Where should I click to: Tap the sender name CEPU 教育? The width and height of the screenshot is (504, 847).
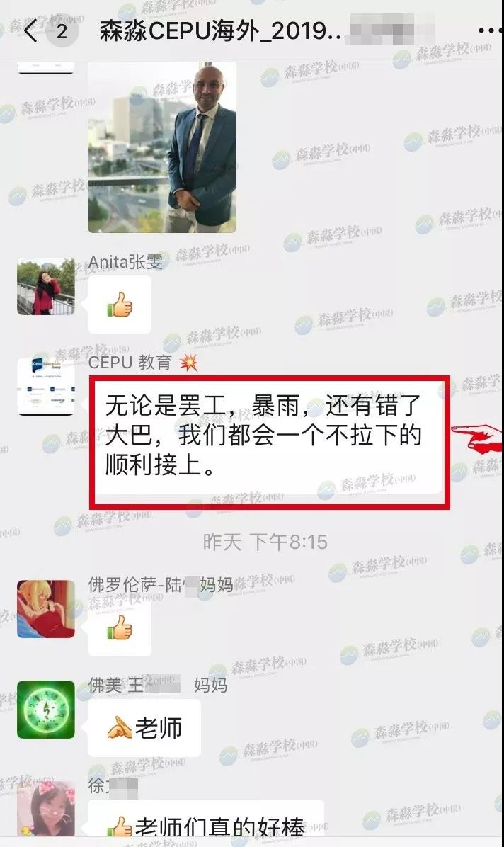(130, 362)
